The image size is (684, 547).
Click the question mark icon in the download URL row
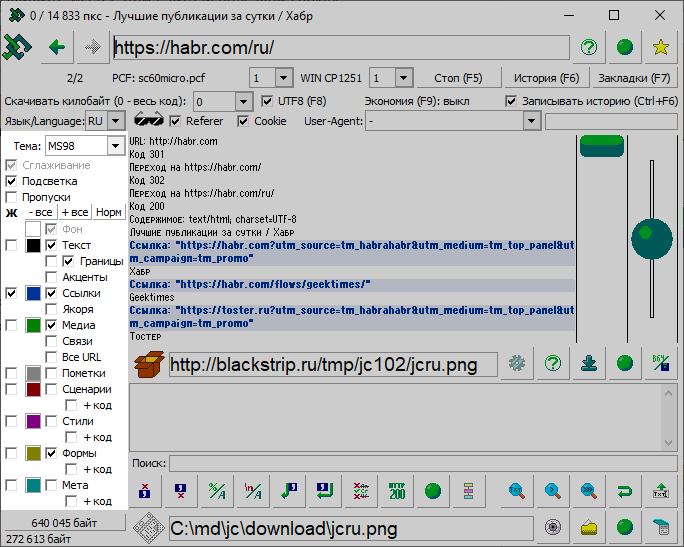[553, 363]
